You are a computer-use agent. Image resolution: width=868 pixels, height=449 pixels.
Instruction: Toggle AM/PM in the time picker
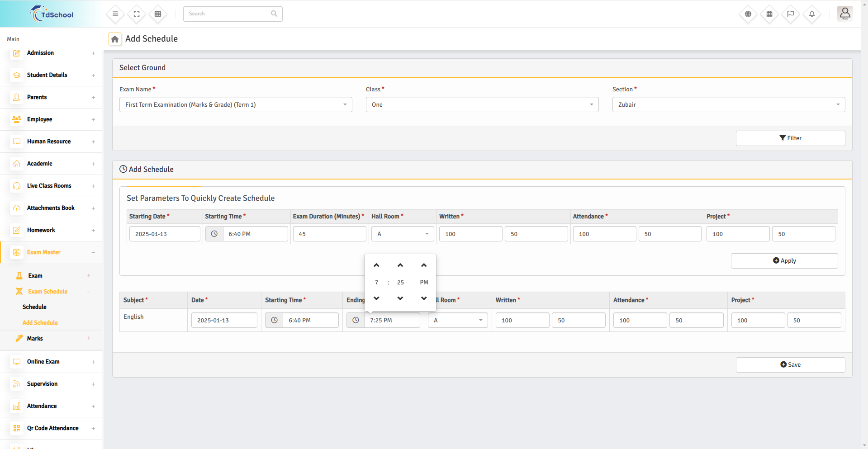coord(424,282)
